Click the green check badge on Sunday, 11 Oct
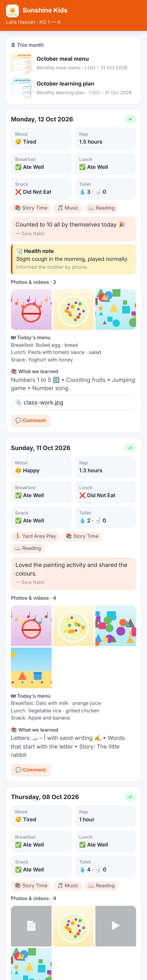The height and width of the screenshot is (980, 147). coord(130,448)
